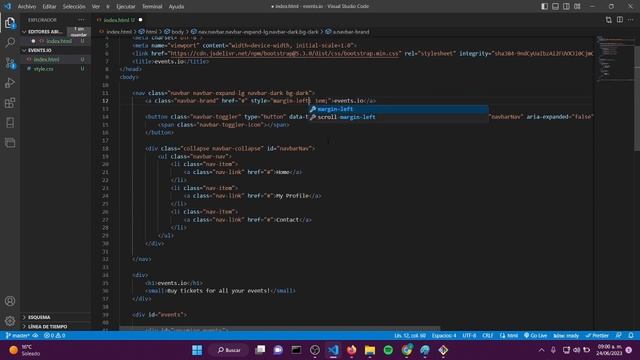This screenshot has height=360, width=640.
Task: Open the Search view in activity bar
Action: pos(10,42)
